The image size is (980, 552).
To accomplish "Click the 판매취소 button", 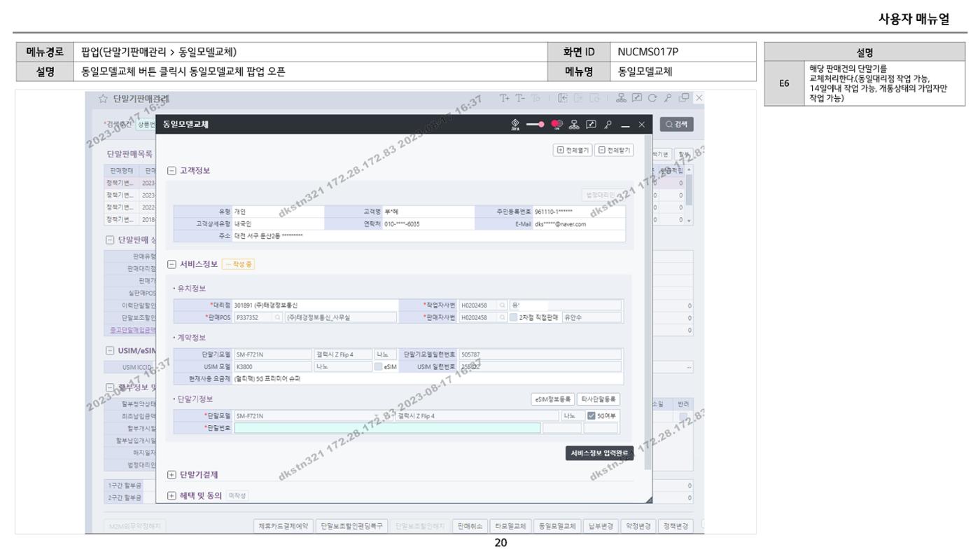I will tap(468, 525).
